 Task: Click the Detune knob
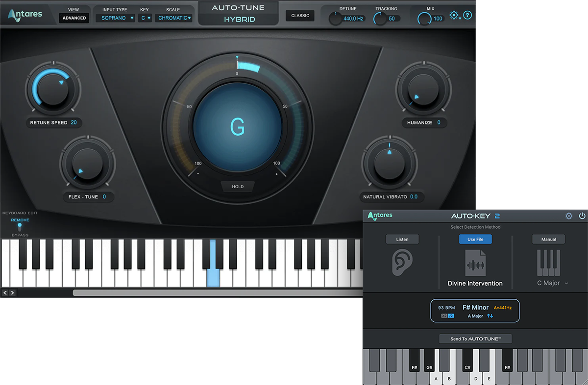click(335, 19)
